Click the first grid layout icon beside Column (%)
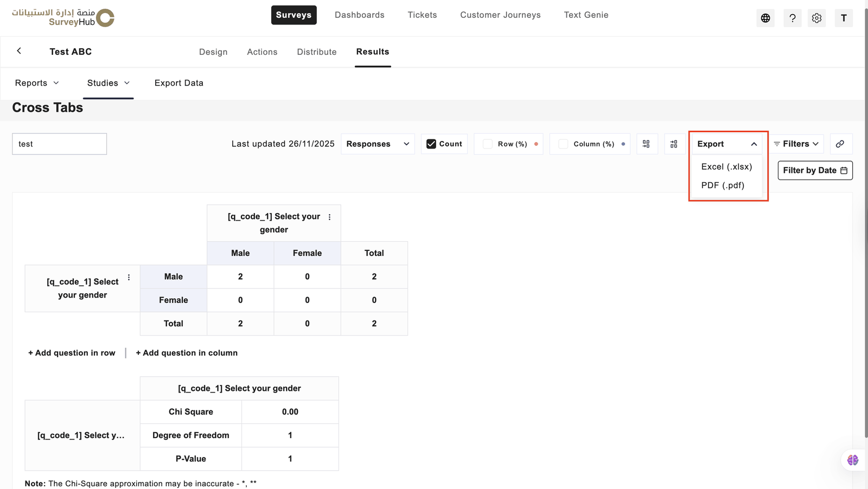The width and height of the screenshot is (868, 489). pyautogui.click(x=646, y=144)
